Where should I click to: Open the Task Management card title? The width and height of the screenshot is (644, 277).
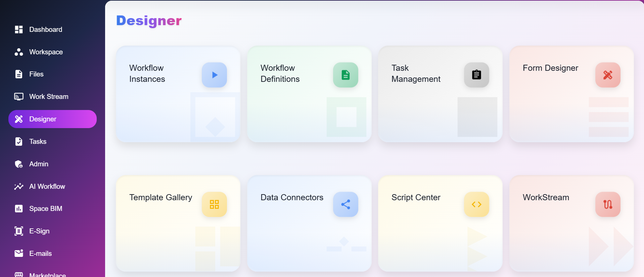[x=416, y=73]
